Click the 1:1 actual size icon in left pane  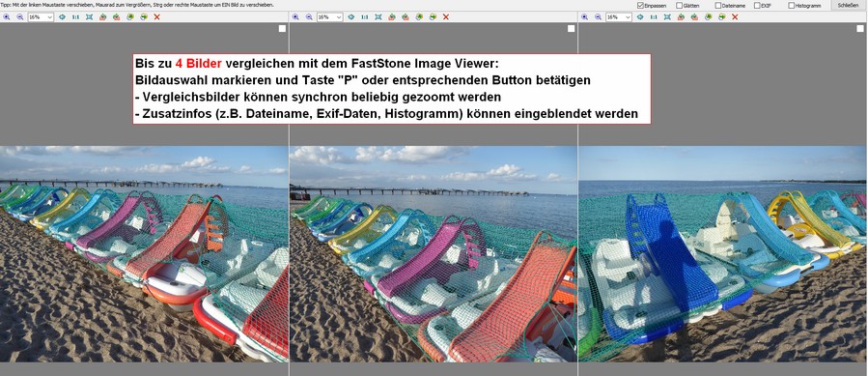75,17
